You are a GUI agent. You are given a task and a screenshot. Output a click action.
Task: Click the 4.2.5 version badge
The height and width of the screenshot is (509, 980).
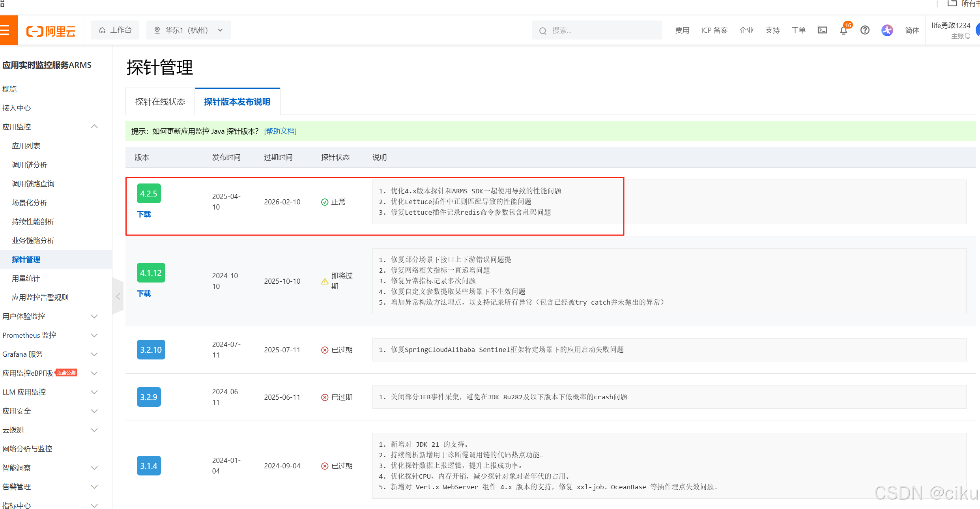click(x=149, y=193)
